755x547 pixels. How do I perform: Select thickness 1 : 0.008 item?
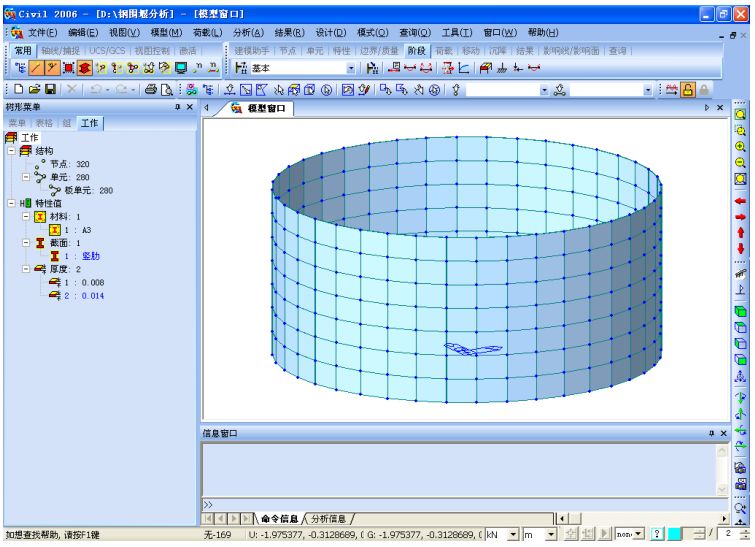(x=84, y=283)
